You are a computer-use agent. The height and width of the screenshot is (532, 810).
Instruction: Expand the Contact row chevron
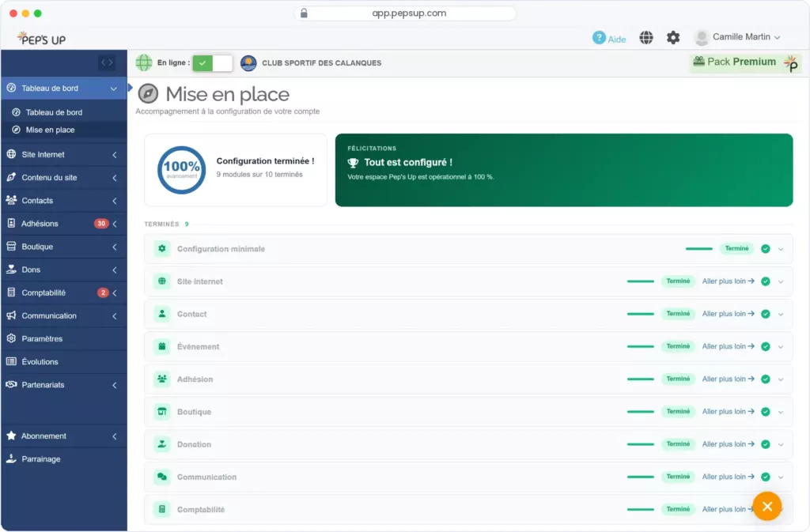[x=781, y=315]
